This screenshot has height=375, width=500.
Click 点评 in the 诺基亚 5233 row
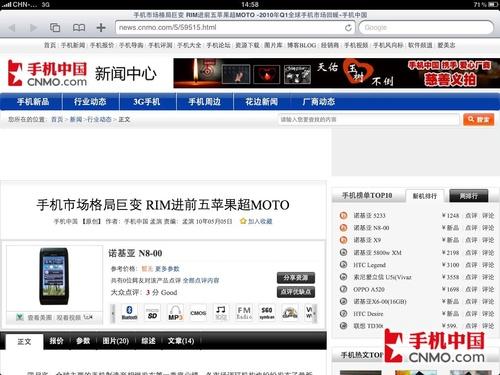[x=471, y=216]
